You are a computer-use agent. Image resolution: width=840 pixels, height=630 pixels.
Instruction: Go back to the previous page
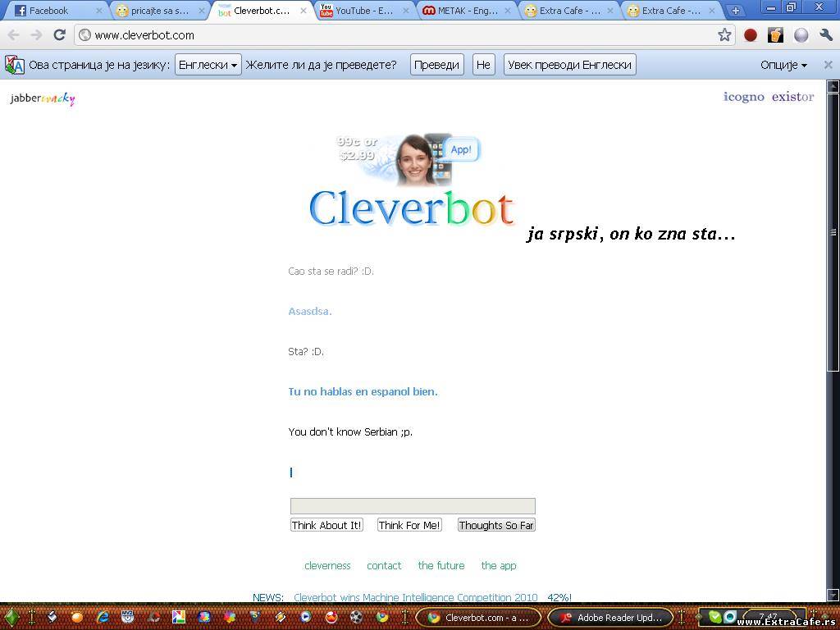[13, 35]
